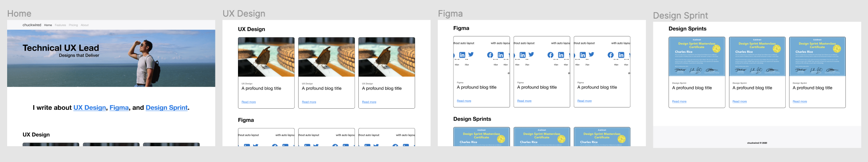Select the Figma frame label

tap(450, 13)
